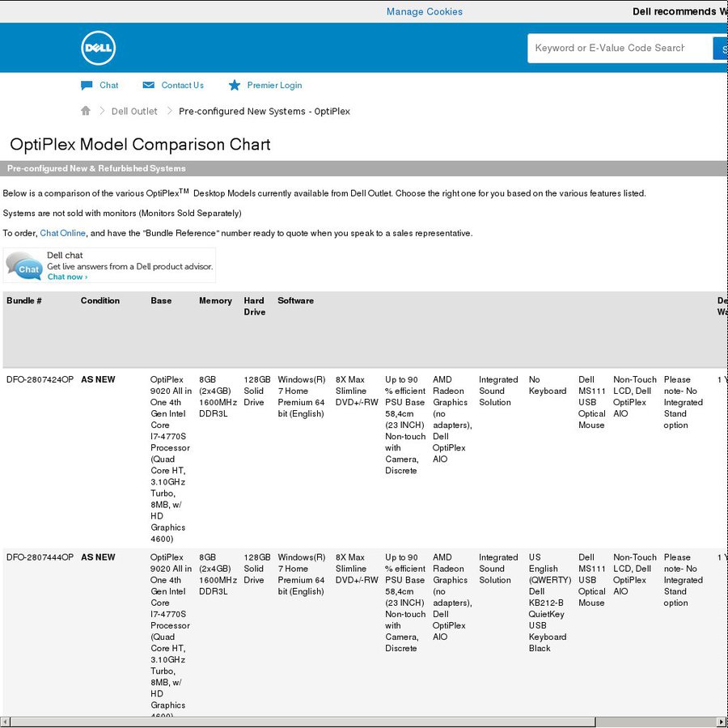Viewport: 728px width, 728px height.
Task: Click Pre-configured New & Refurbished Systems bar
Action: (x=363, y=168)
